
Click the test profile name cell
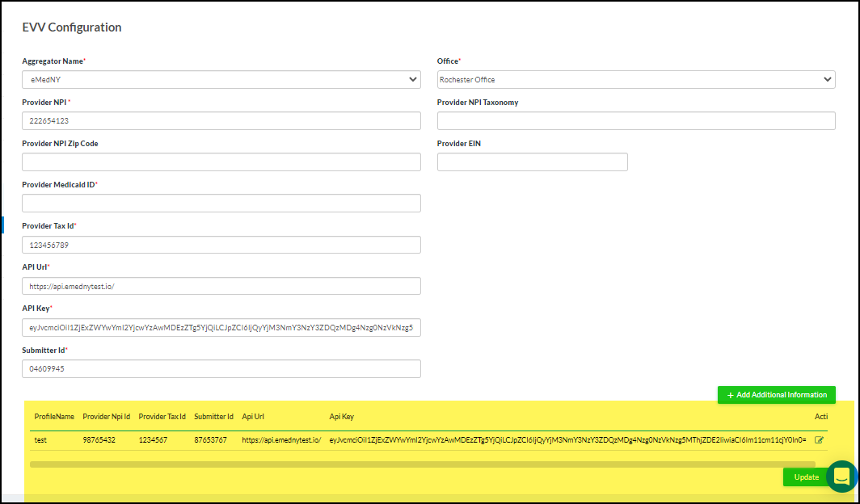pyautogui.click(x=40, y=440)
